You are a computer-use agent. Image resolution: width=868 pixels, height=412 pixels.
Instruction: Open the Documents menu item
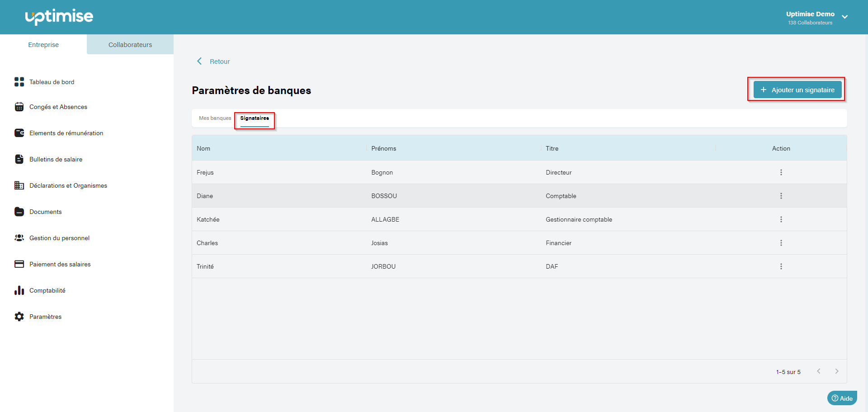[x=45, y=212]
